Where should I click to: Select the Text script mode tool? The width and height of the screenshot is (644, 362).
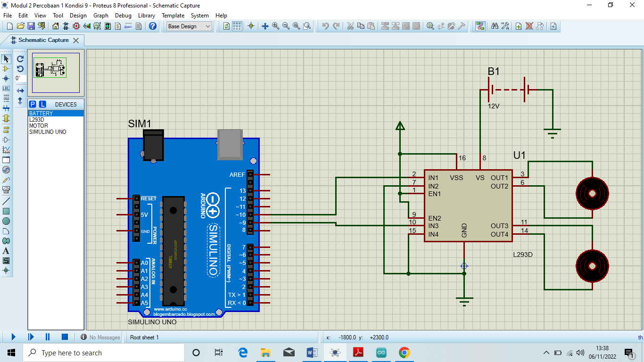pos(6,99)
